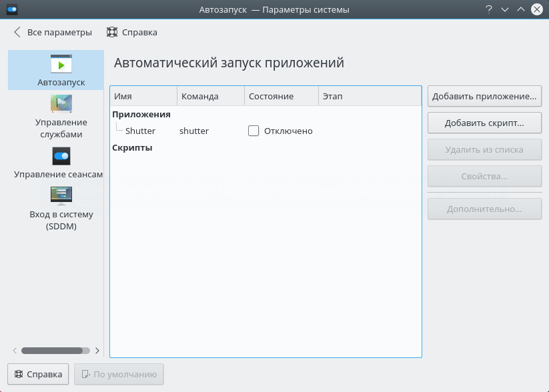Click Удалить из списка button
Image resolution: width=549 pixels, height=392 pixels.
pos(484,149)
